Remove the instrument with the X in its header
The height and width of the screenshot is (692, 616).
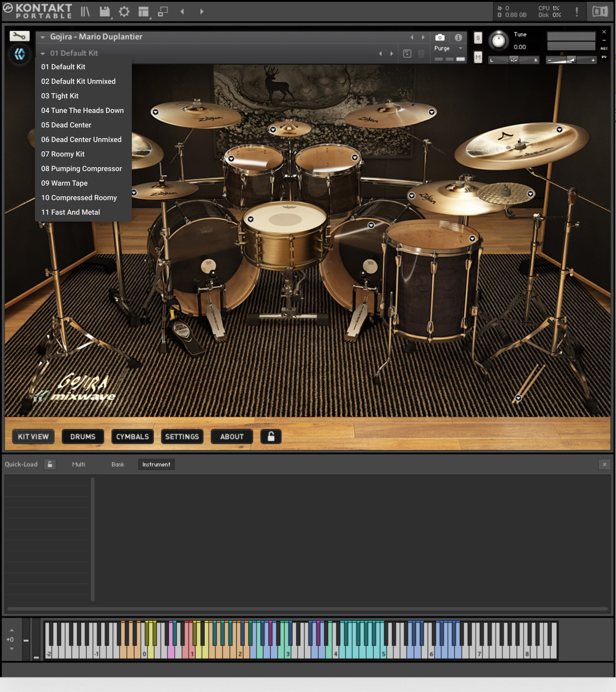pos(604,32)
